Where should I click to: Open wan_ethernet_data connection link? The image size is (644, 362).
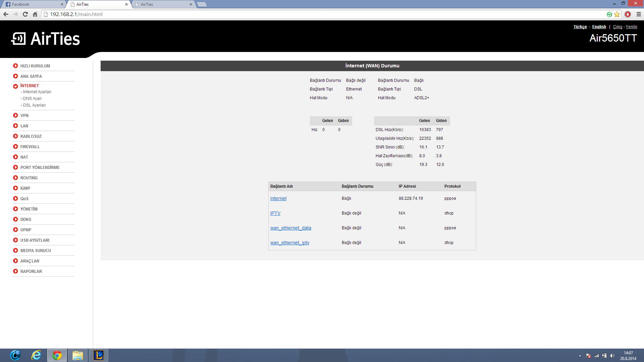tap(291, 228)
